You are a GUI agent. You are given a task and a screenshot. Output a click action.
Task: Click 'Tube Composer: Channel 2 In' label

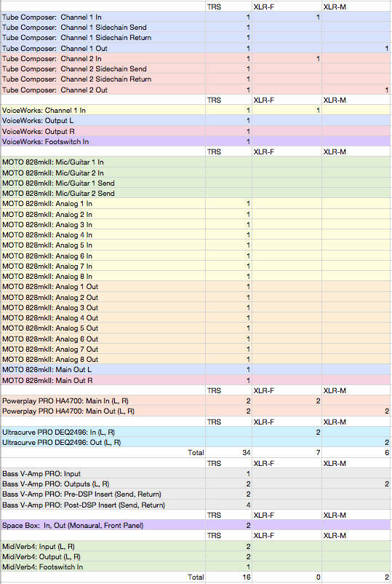coord(52,58)
